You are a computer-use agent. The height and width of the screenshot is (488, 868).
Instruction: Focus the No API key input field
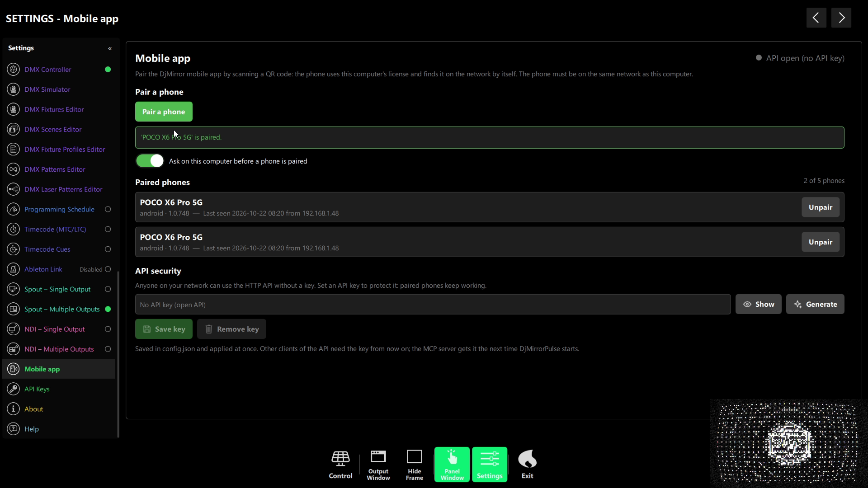(x=433, y=305)
